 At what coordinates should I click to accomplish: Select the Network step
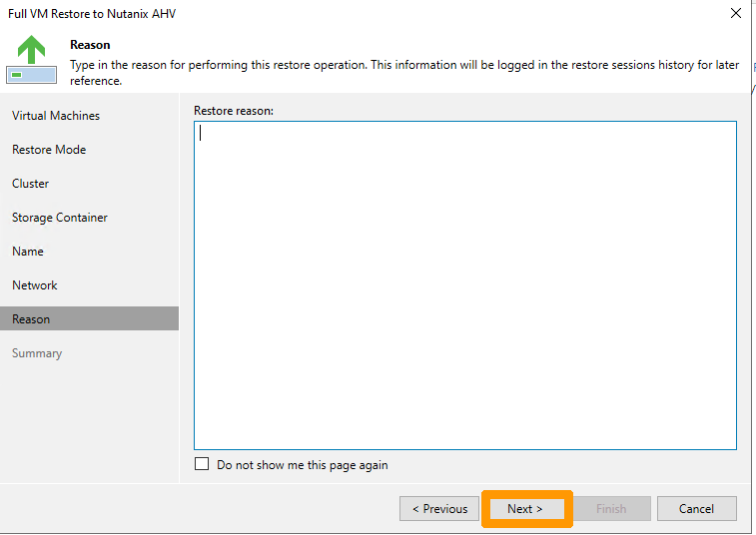(x=35, y=285)
